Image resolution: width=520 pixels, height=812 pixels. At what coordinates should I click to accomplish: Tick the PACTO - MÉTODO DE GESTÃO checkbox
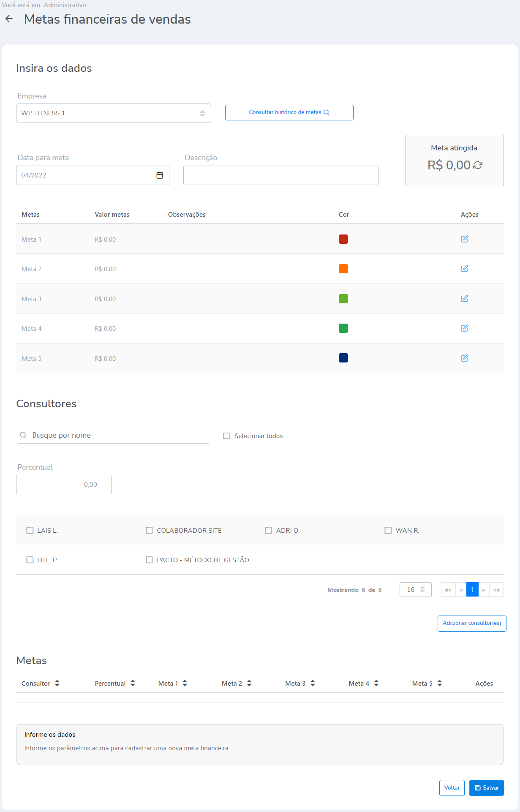coord(149,560)
